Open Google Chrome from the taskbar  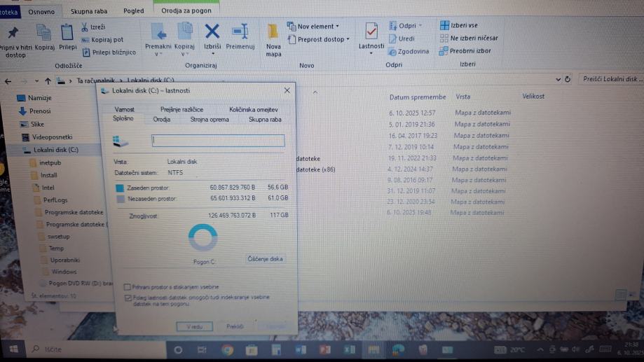tap(228, 349)
